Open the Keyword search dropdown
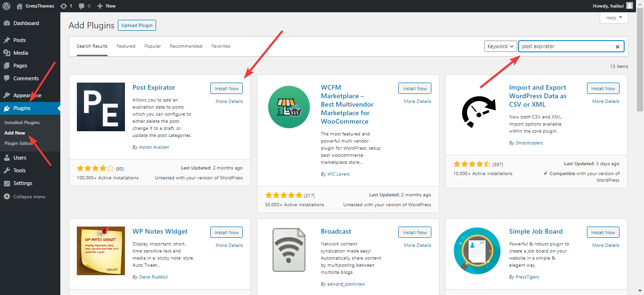 (500, 46)
